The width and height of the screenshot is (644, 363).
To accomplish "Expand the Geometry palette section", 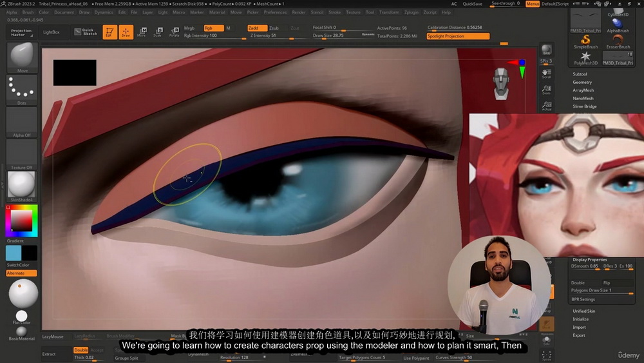I will click(x=582, y=83).
